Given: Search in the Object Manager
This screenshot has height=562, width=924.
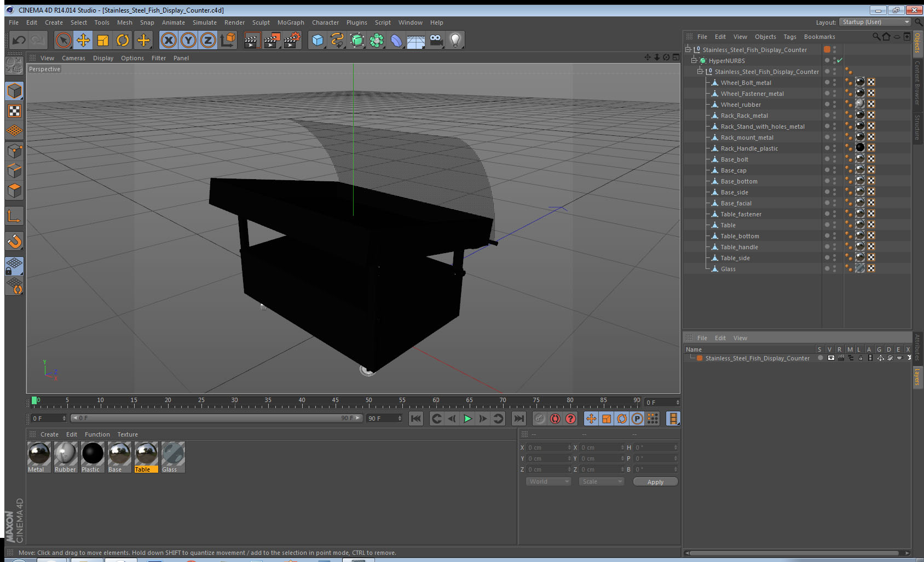Looking at the screenshot, I should (876, 37).
